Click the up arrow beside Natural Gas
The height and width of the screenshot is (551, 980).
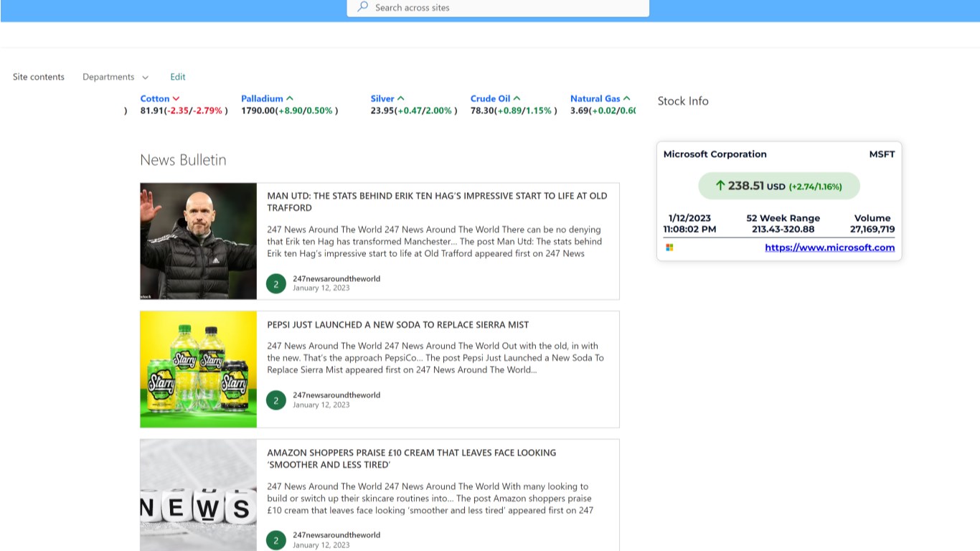[627, 98]
